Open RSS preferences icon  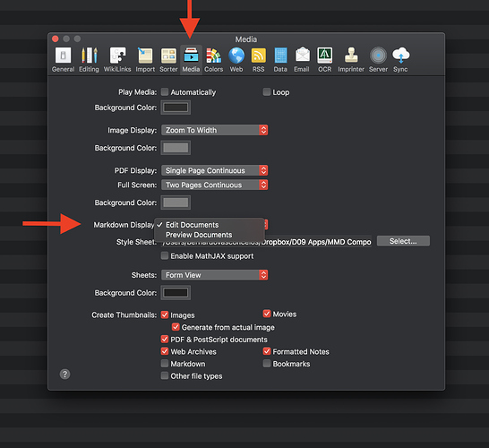click(258, 60)
